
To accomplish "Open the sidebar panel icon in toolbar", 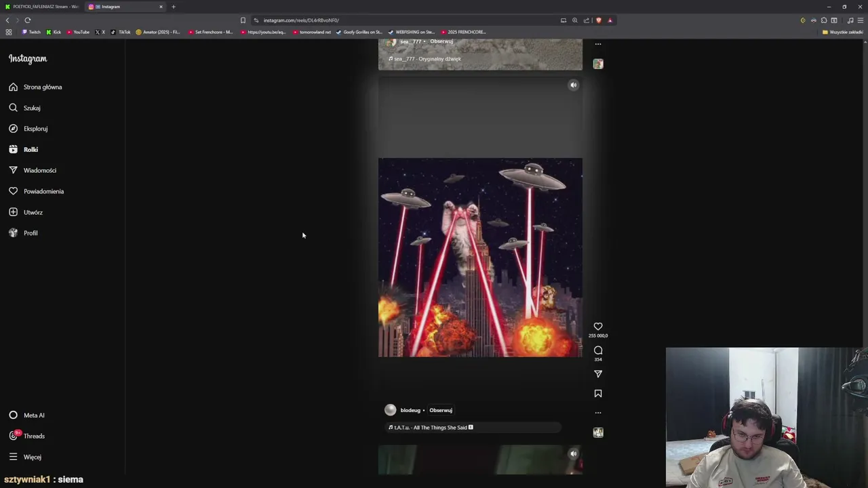I will (834, 20).
